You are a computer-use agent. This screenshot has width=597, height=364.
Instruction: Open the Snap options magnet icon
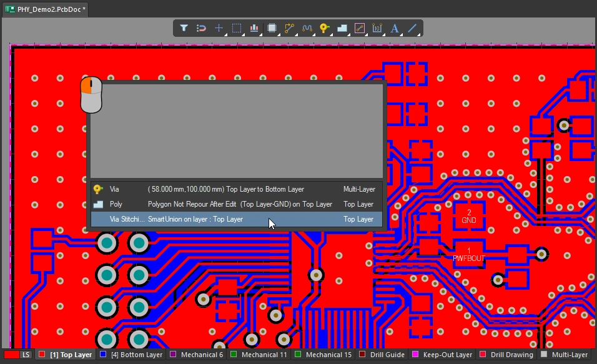(201, 28)
